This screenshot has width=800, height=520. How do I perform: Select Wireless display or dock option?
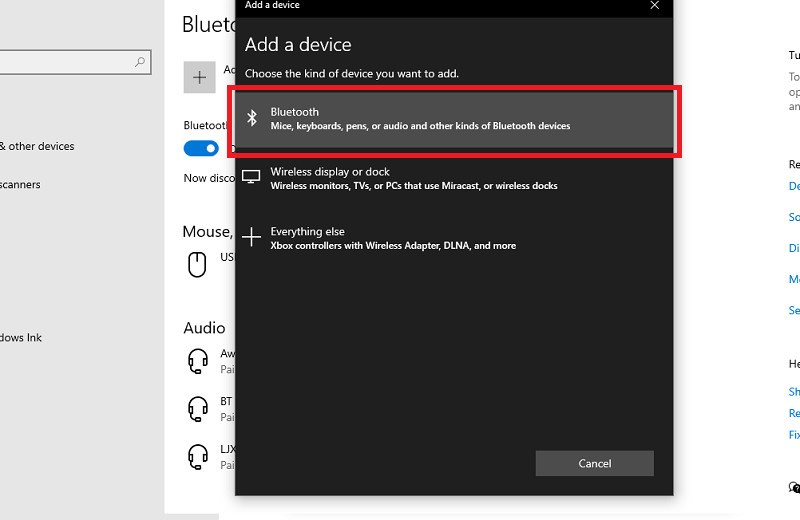[454, 179]
